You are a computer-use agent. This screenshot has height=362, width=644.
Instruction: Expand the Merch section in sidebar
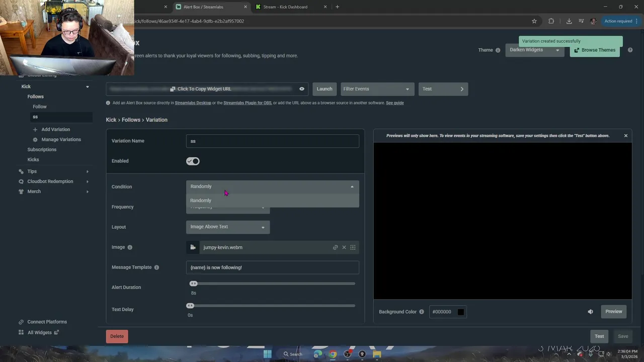click(x=87, y=192)
